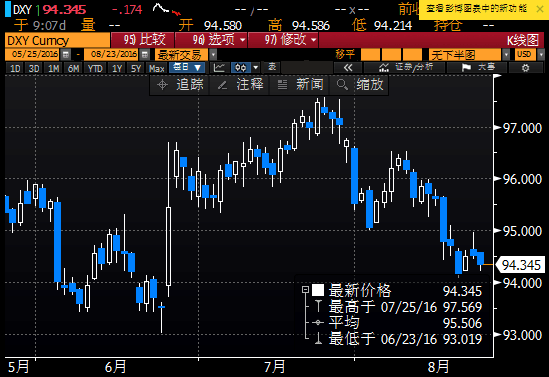Open the table (表) view
Image resolution: width=549 pixels, height=377 pixels.
[x=272, y=68]
